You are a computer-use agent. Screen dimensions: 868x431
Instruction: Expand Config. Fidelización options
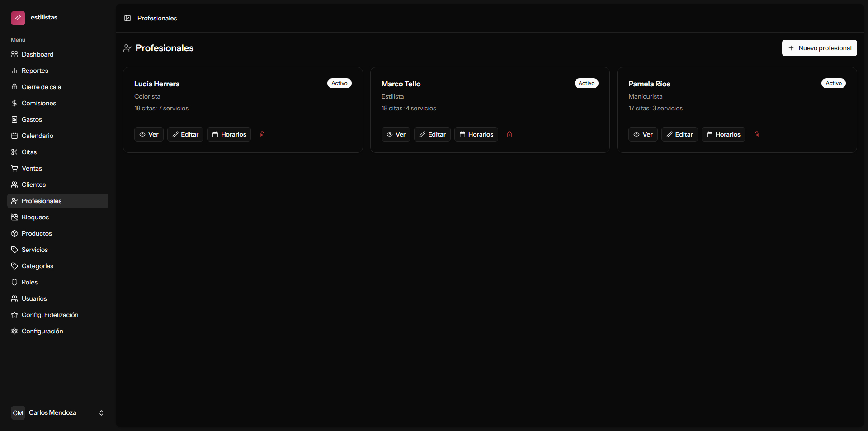[x=50, y=315]
